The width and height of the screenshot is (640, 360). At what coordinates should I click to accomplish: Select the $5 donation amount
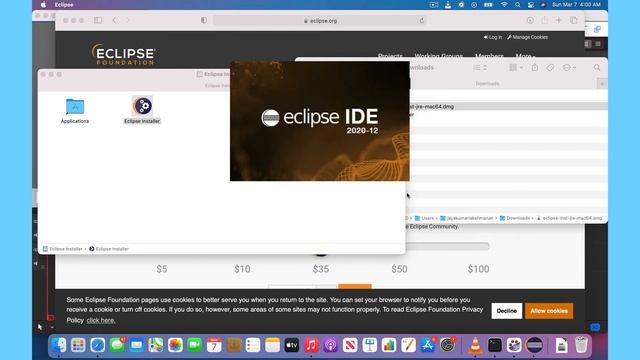point(162,269)
